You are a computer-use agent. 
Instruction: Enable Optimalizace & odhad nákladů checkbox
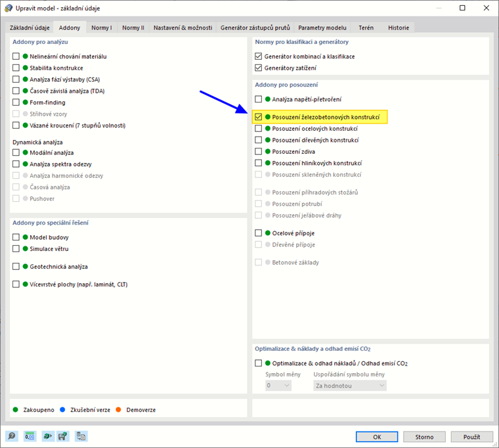click(x=259, y=363)
